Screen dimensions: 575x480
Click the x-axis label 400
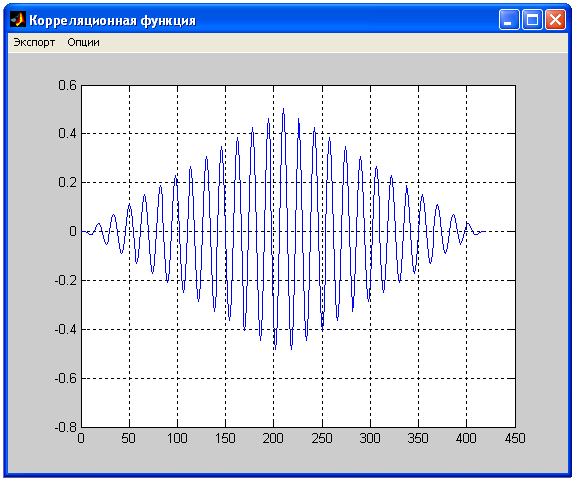click(466, 438)
